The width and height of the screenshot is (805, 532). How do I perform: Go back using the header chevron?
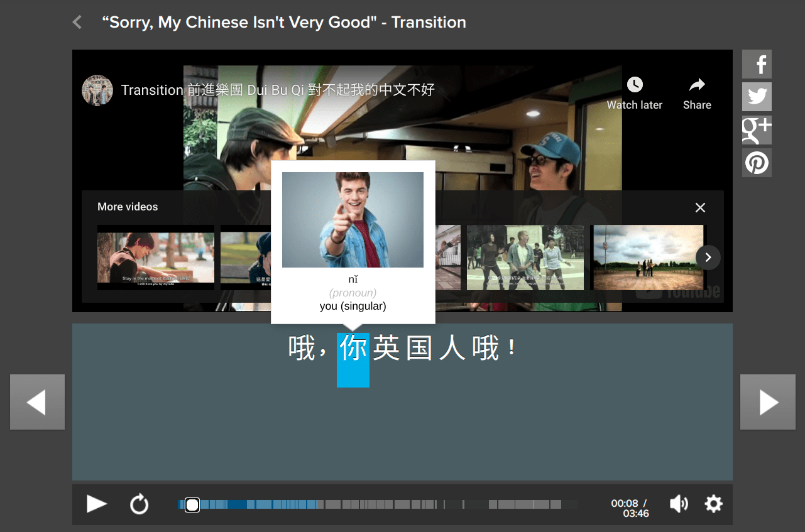tap(77, 23)
